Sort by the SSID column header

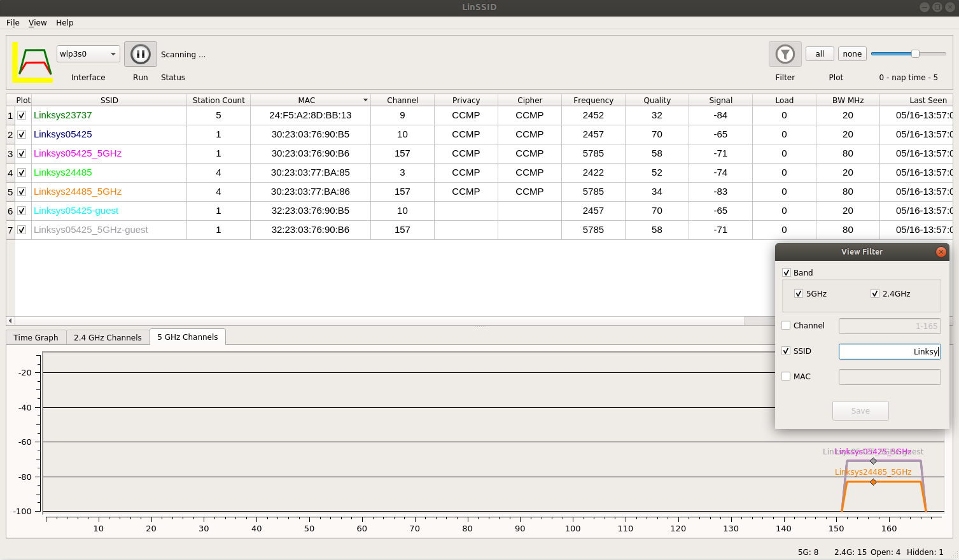point(109,100)
